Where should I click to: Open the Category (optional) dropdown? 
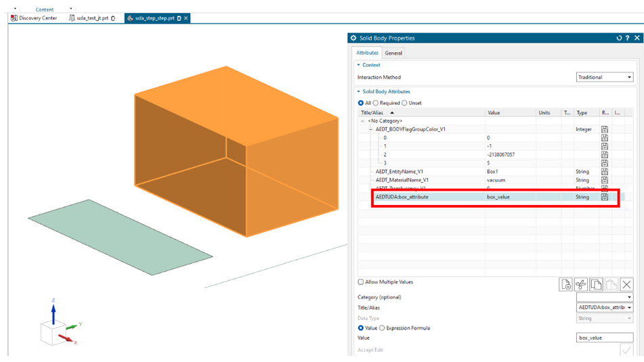point(605,297)
